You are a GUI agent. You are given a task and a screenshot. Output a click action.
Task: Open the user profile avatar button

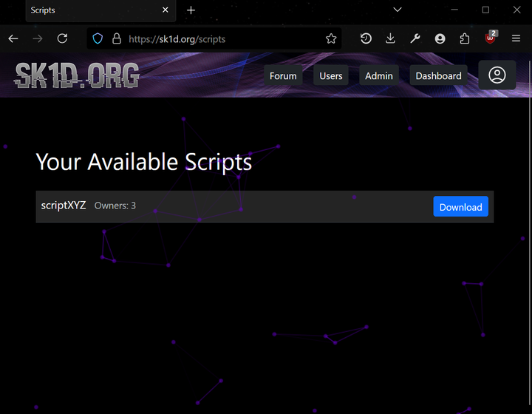coord(497,75)
